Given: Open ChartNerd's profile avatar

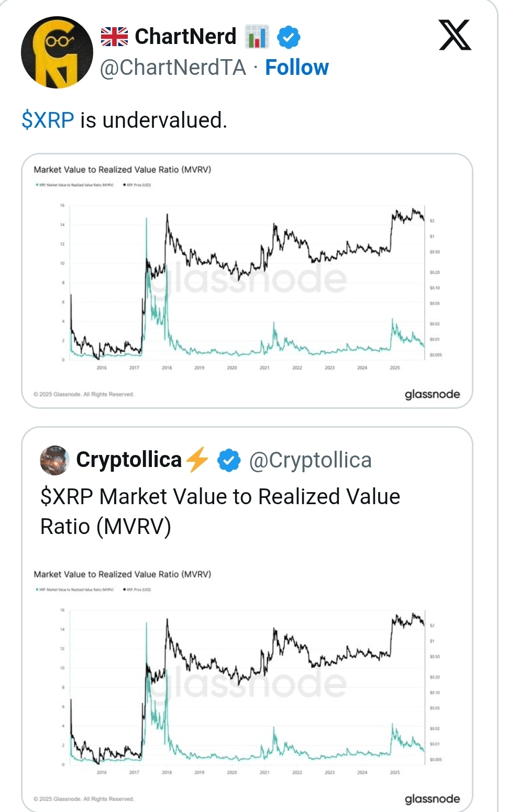Looking at the screenshot, I should tap(57, 52).
